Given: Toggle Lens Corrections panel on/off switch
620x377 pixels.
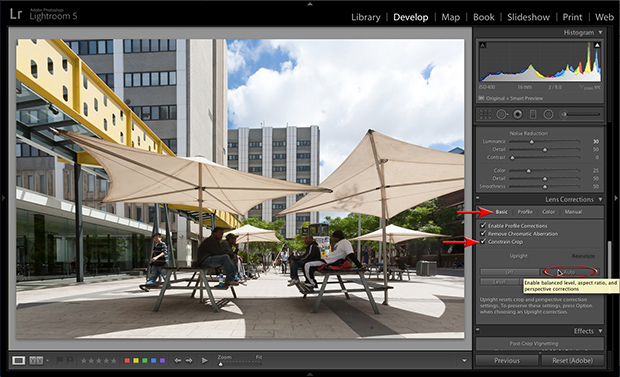Looking at the screenshot, I should point(478,199).
